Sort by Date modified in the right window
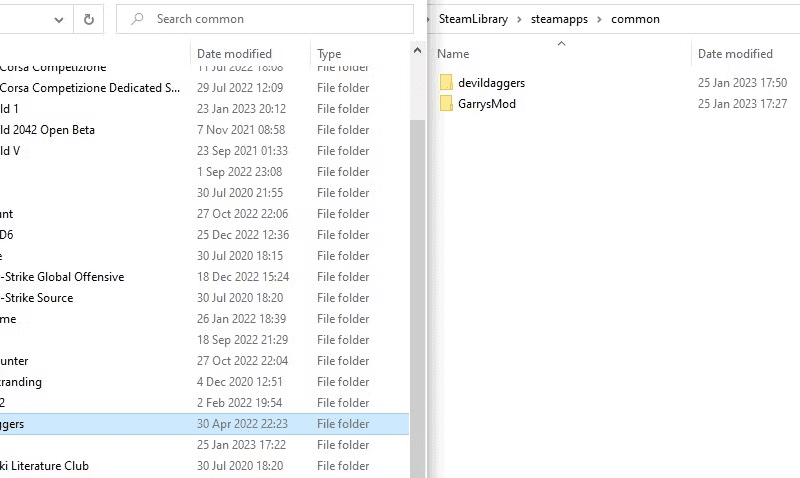Screen dimensions: 800x478 coord(735,54)
